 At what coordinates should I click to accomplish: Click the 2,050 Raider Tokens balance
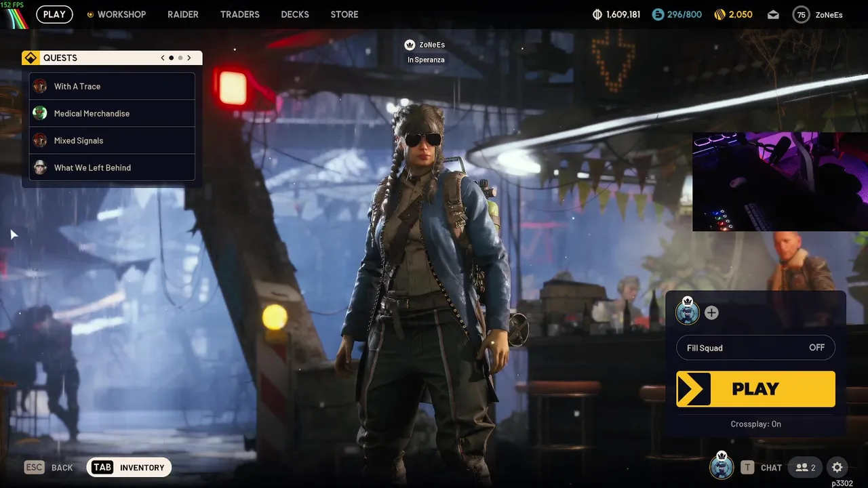pyautogui.click(x=741, y=14)
